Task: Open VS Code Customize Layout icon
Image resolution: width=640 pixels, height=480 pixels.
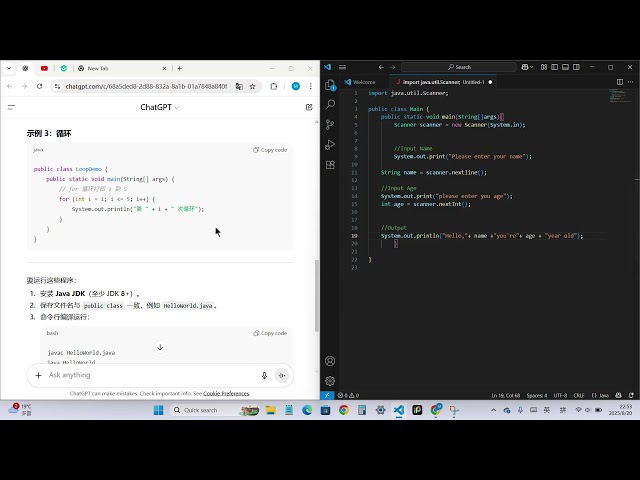Action: [544, 67]
